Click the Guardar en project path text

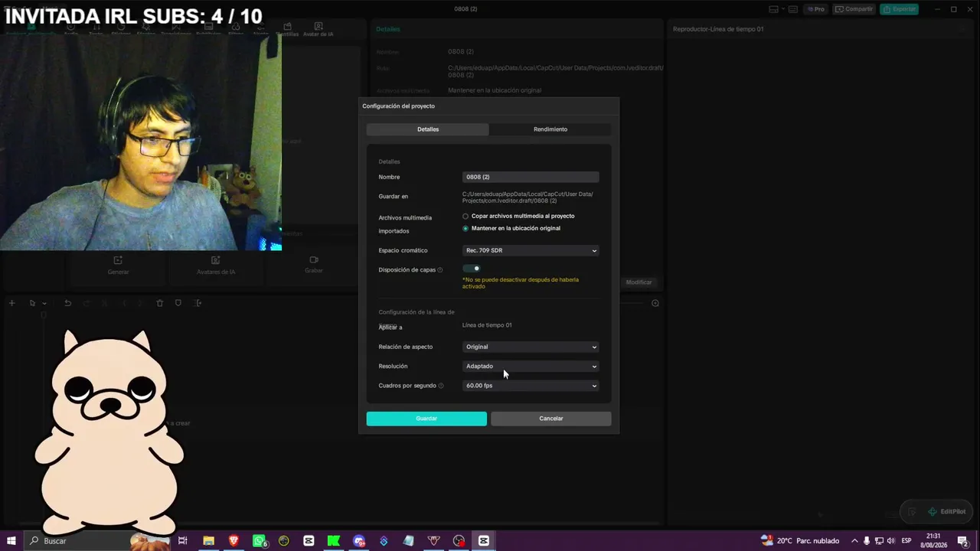pyautogui.click(x=528, y=197)
